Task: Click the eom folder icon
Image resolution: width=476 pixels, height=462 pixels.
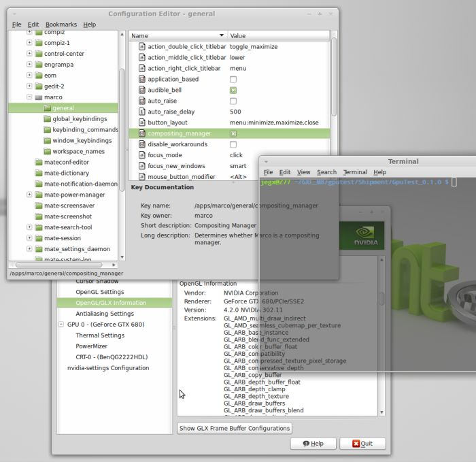Action: (x=39, y=76)
